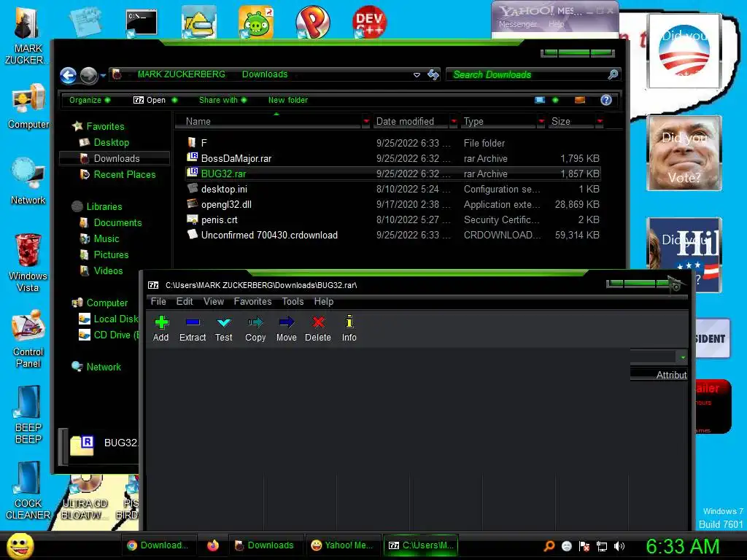
Task: Open DEV C++ desktop shortcut
Action: pos(369,21)
